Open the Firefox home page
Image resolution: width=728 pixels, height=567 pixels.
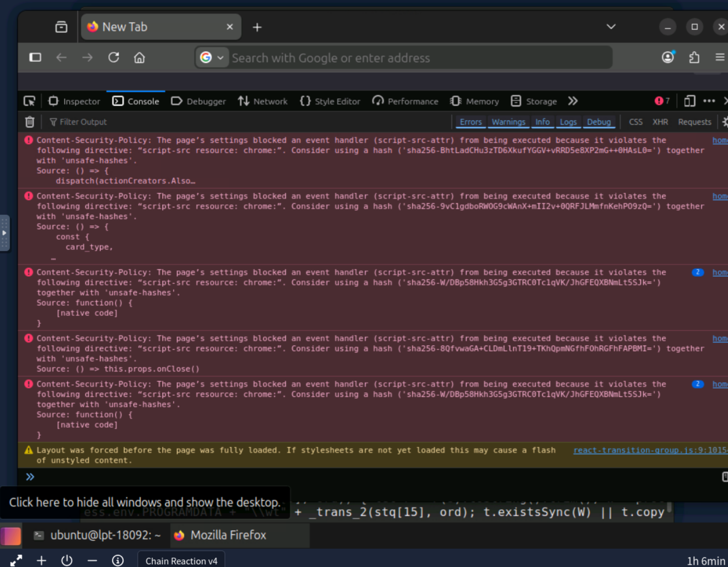tap(139, 57)
